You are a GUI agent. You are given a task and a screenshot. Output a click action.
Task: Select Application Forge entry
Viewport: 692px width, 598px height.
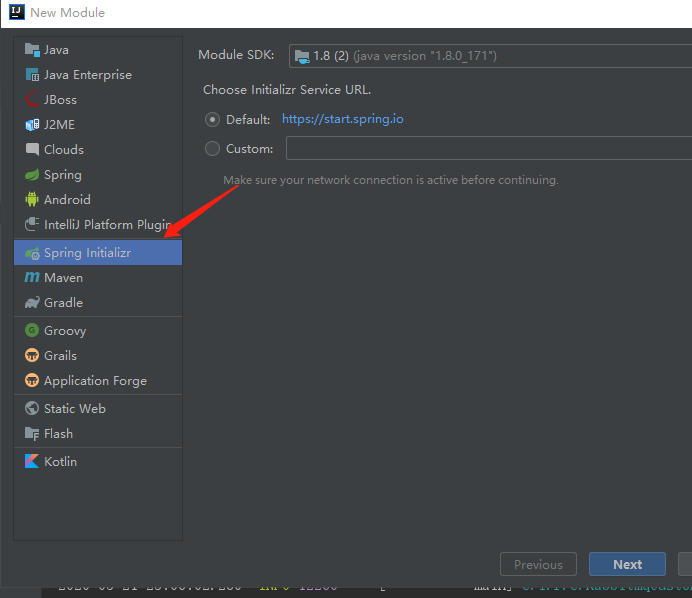pos(98,380)
